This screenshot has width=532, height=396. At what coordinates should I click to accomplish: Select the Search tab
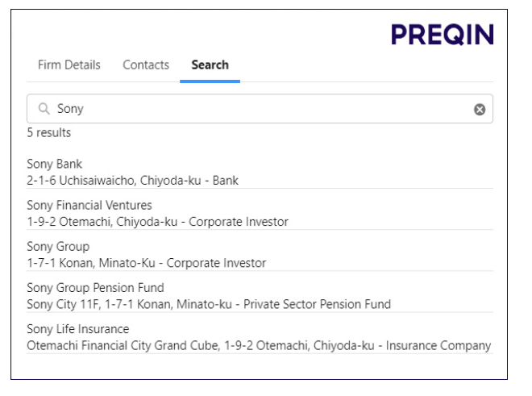click(210, 65)
